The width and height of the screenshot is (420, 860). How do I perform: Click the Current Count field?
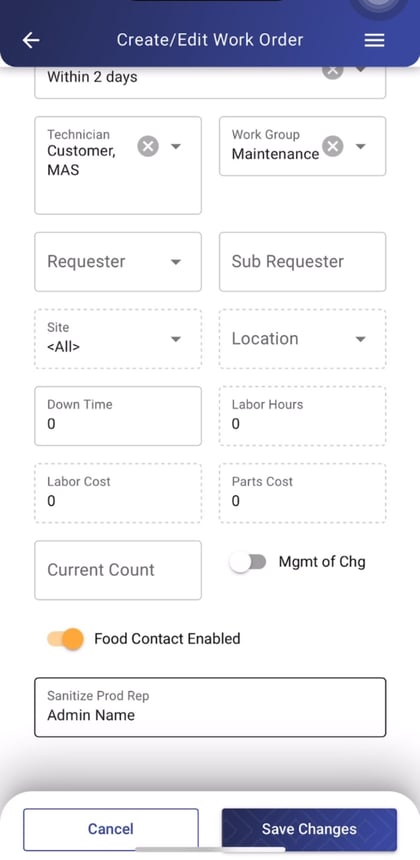(x=118, y=570)
